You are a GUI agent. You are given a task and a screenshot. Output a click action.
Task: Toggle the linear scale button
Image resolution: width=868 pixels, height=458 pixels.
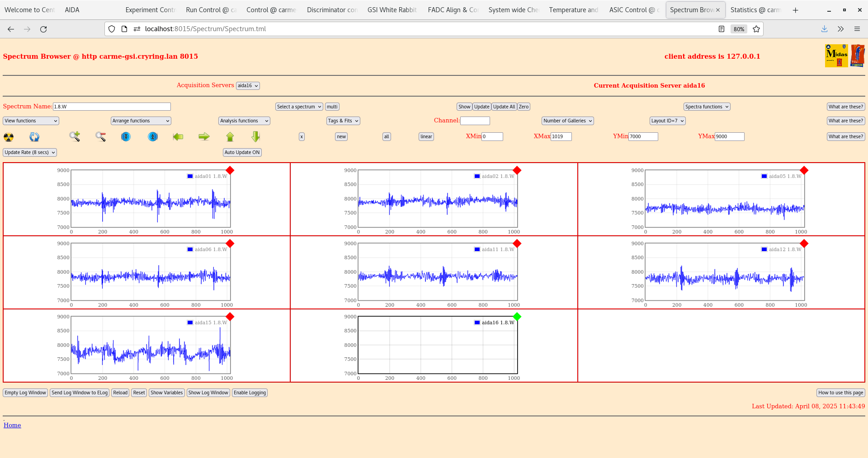(426, 137)
